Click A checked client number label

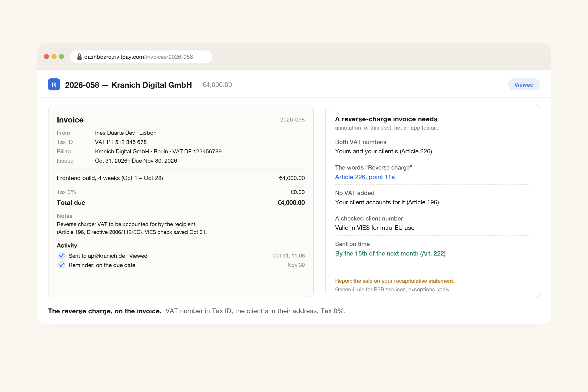[369, 219]
